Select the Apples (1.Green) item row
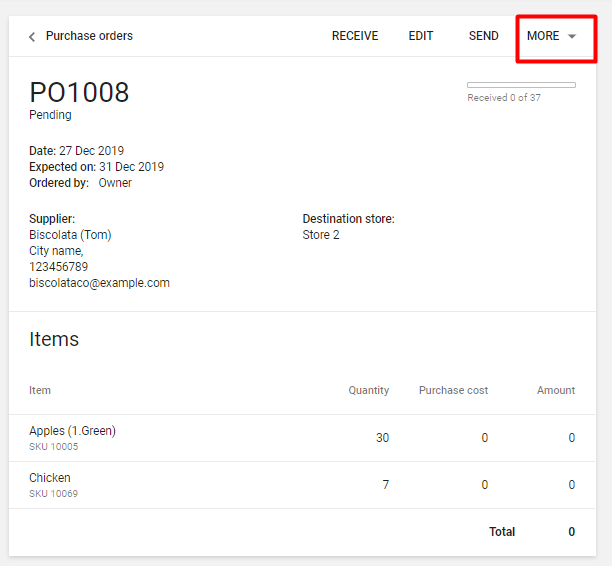This screenshot has width=612, height=566. [x=73, y=431]
